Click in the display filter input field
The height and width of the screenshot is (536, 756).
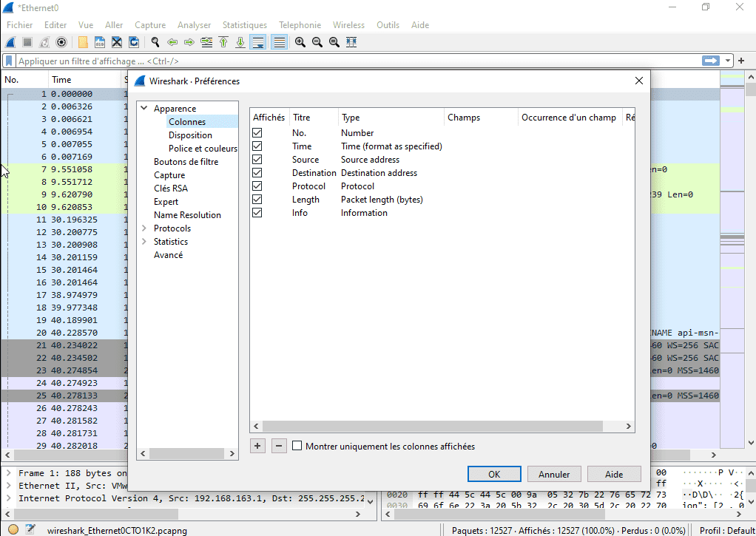357,61
